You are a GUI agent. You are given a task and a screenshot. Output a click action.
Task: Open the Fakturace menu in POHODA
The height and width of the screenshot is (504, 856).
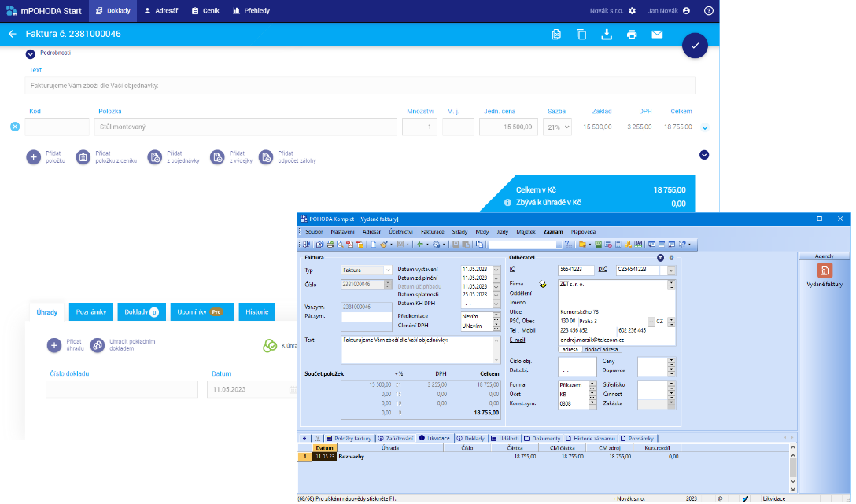click(x=433, y=232)
